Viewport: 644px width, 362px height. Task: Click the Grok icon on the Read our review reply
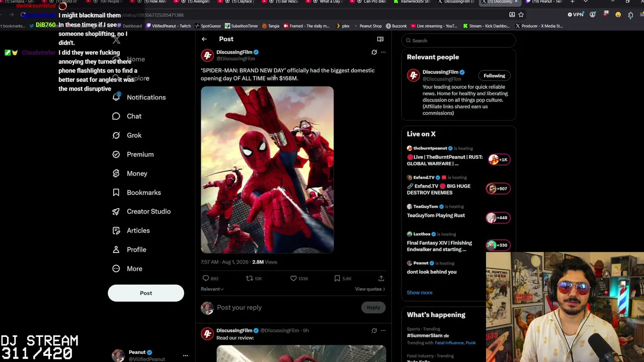coord(374,331)
